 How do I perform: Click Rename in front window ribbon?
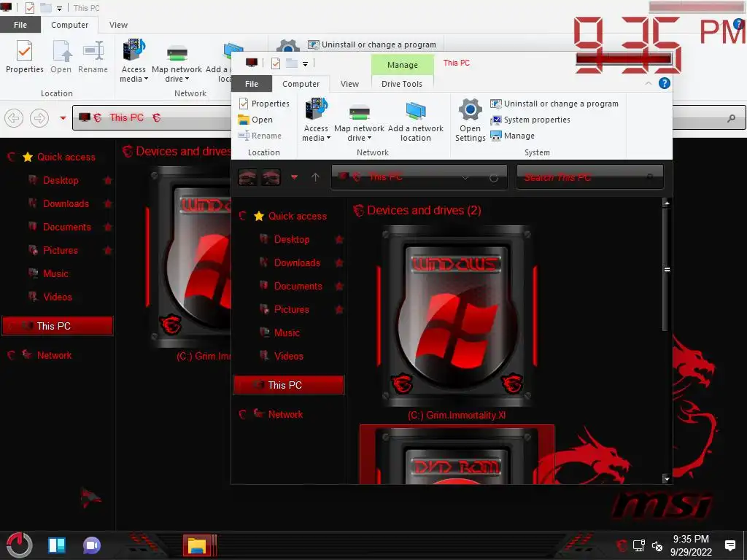[260, 136]
